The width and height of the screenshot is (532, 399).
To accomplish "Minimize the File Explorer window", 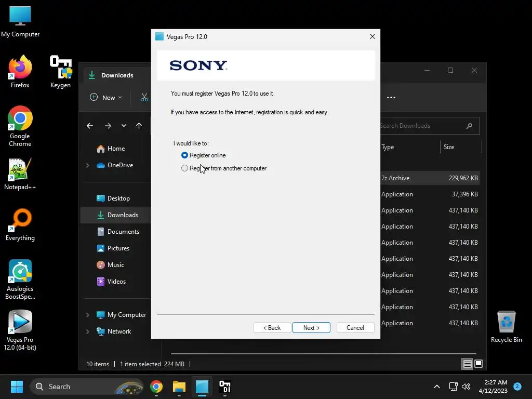I will 427,70.
